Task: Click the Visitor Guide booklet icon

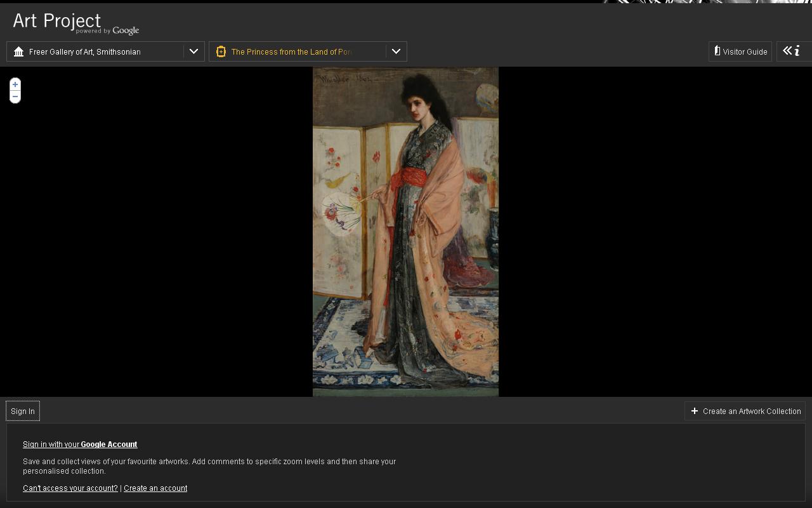Action: pos(717,51)
